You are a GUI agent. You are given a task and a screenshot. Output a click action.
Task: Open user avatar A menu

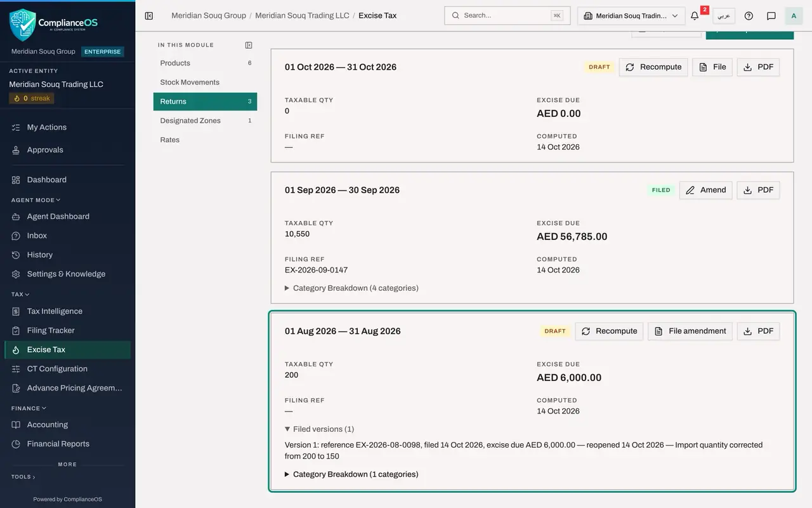(x=794, y=16)
